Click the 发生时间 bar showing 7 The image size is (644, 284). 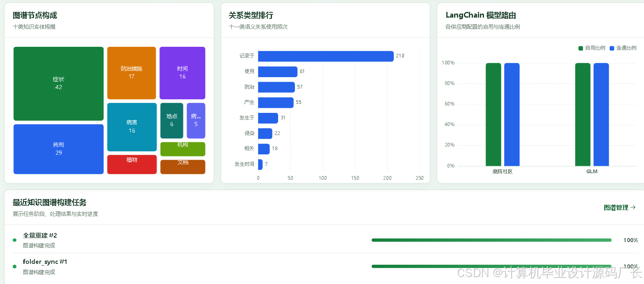click(260, 165)
